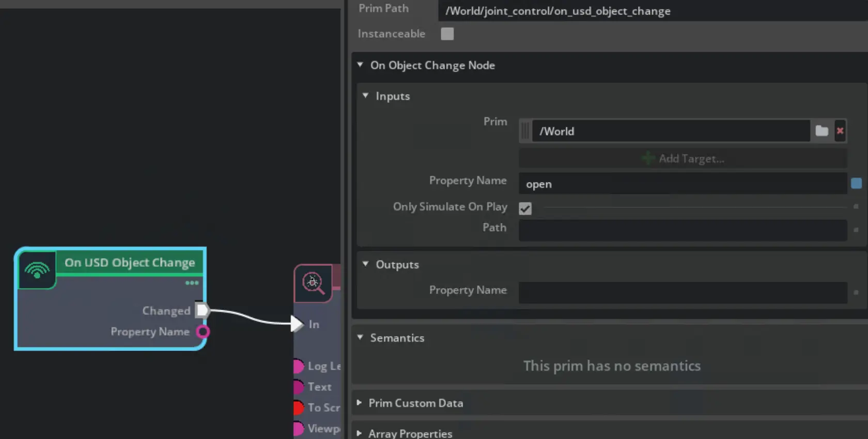Select the On USD Object Change node title

click(x=130, y=263)
